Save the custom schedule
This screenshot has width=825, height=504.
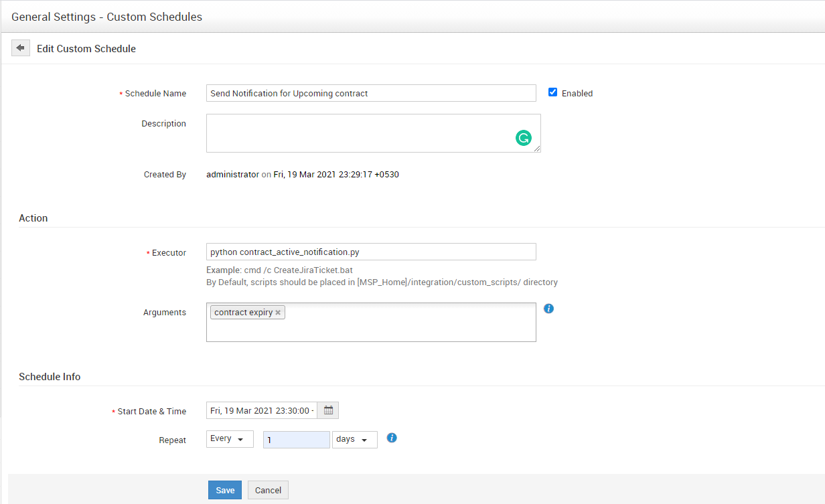click(225, 490)
